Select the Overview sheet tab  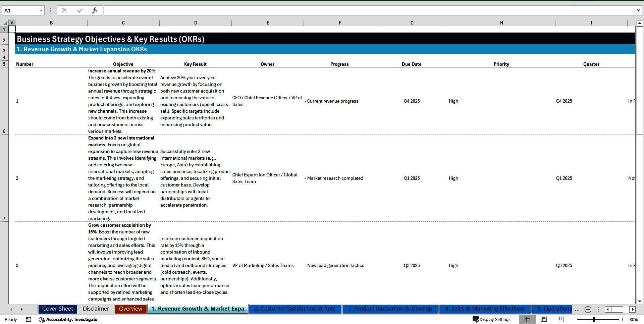[130, 309]
